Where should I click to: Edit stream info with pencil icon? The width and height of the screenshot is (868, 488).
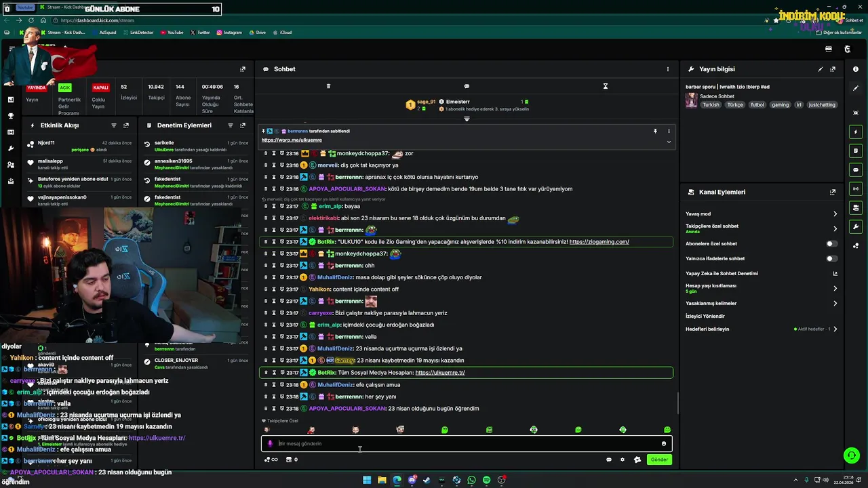point(820,69)
